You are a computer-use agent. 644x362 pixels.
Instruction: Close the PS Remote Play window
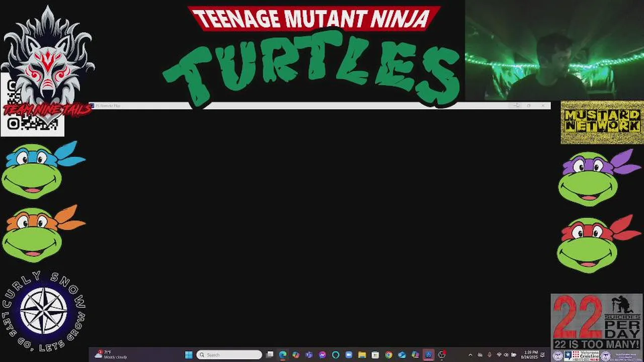click(543, 106)
